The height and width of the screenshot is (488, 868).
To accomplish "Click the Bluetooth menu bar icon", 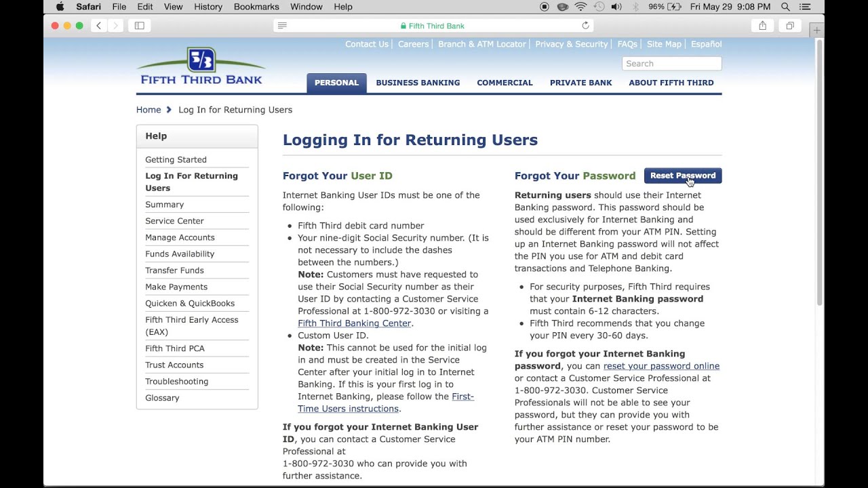I will [635, 7].
